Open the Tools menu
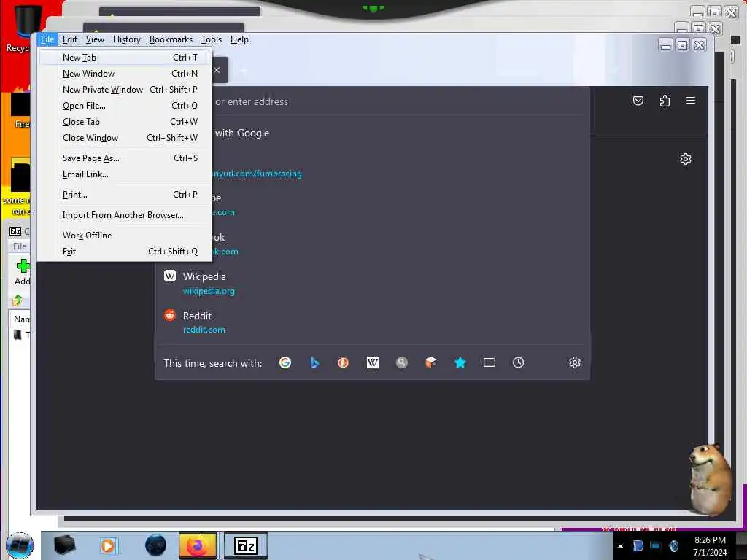The image size is (747, 560). coord(211,39)
